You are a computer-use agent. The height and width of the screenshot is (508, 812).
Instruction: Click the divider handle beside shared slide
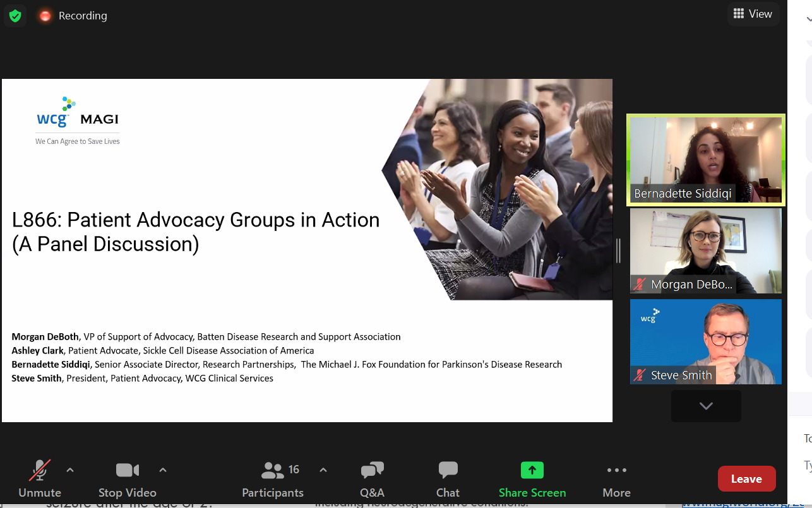coord(618,251)
